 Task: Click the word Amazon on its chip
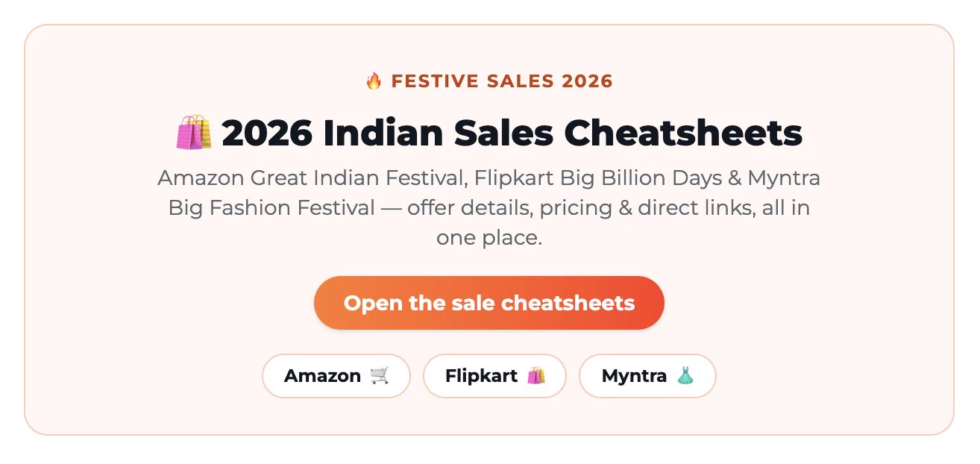coord(322,375)
